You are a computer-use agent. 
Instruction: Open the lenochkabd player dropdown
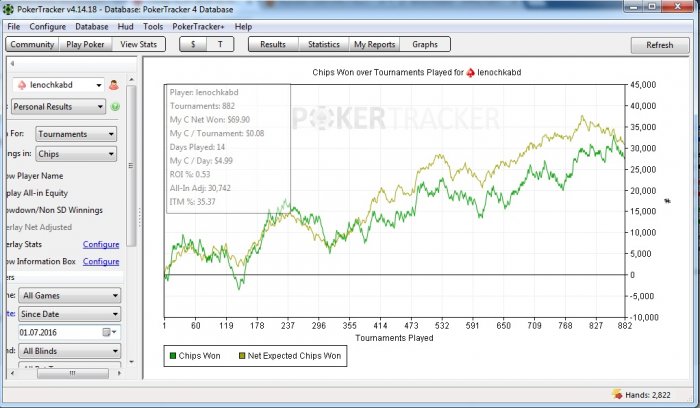click(58, 85)
